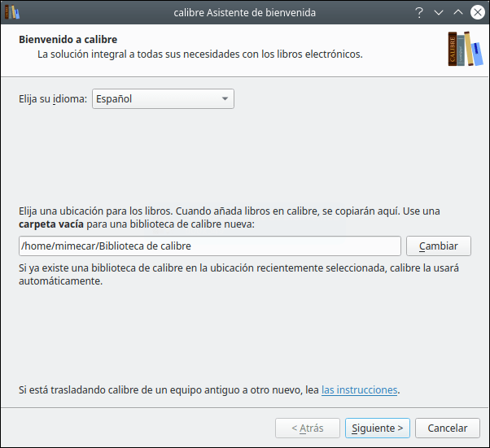Click the calibre books logo in header
This screenshot has height=448, width=490.
[x=466, y=49]
